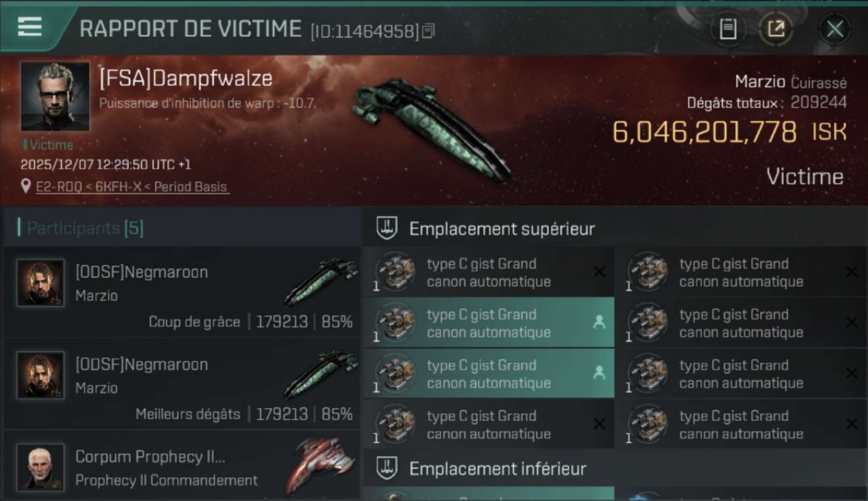View Dampfwalze victim portrait

[55, 96]
